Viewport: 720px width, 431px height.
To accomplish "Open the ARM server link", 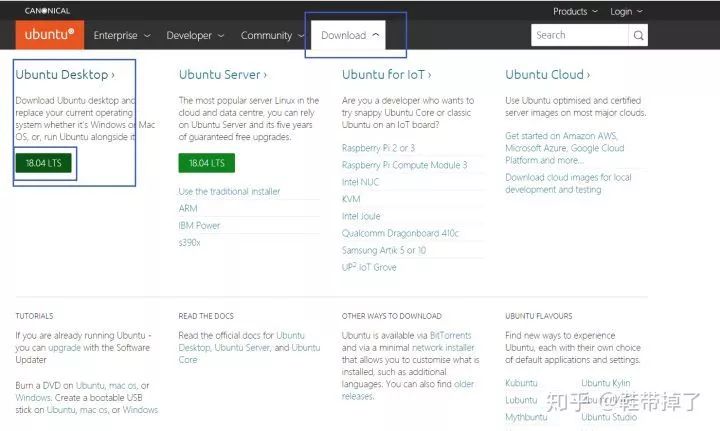I will tap(188, 208).
